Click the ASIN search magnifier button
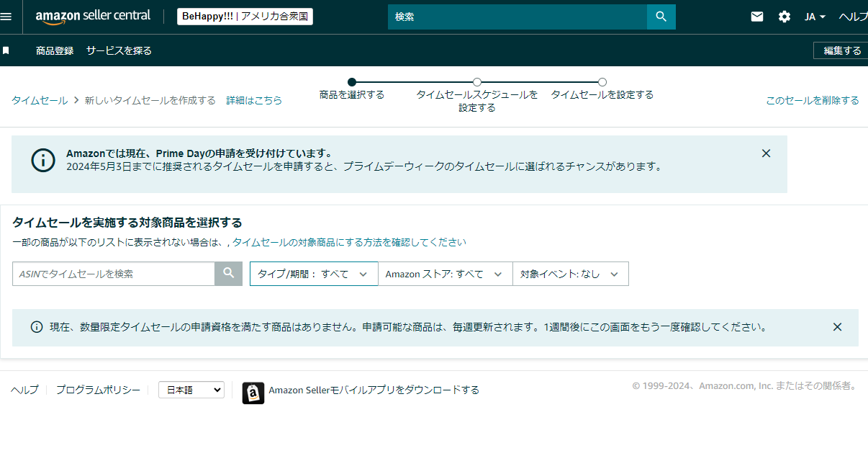Image resolution: width=868 pixels, height=474 pixels. coord(229,273)
